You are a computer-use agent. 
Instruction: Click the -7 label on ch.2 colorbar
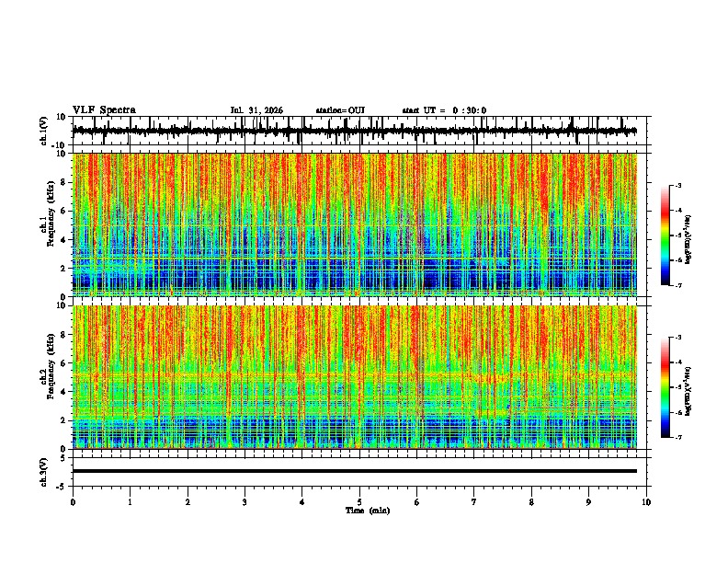(x=677, y=437)
